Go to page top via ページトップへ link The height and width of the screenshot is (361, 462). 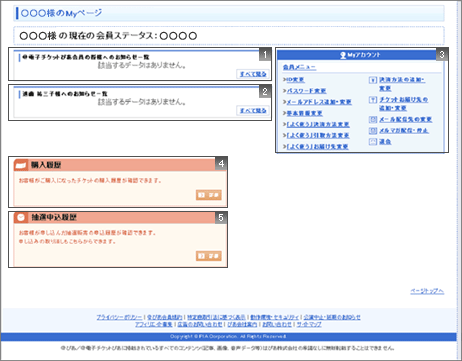(427, 291)
